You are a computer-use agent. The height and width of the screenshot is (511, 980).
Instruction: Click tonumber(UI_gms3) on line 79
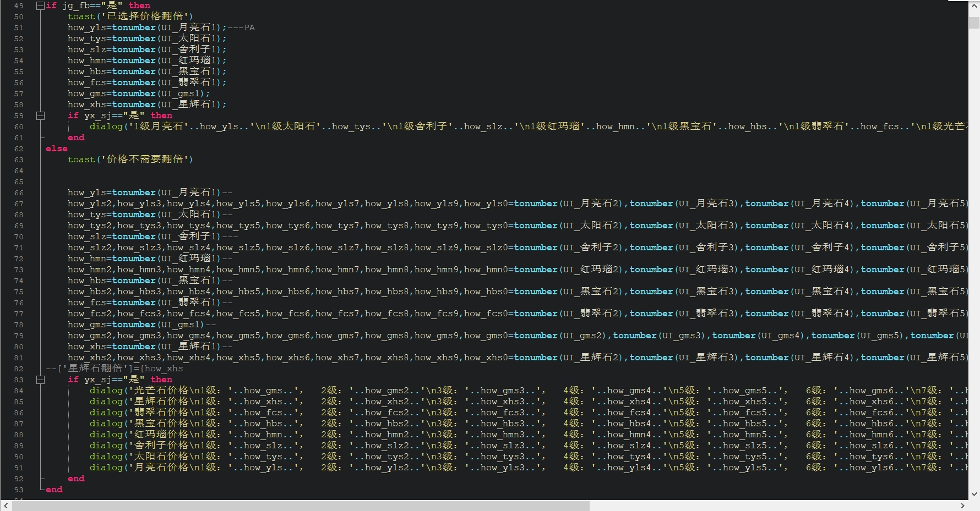tap(660, 336)
